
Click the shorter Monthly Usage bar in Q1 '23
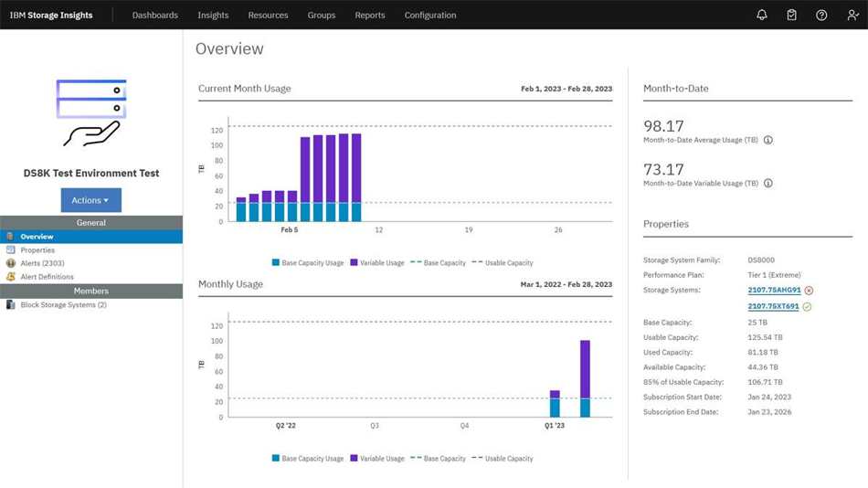[x=555, y=404]
